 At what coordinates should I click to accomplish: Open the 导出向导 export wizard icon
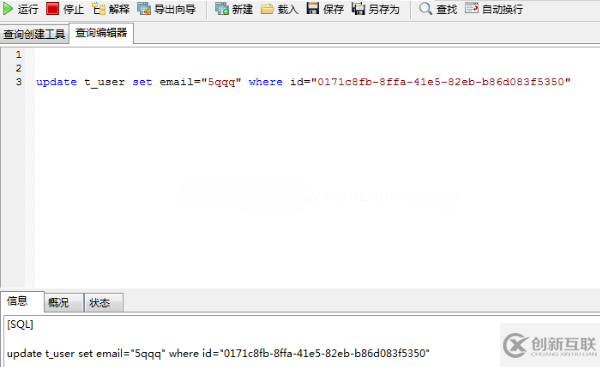[144, 8]
